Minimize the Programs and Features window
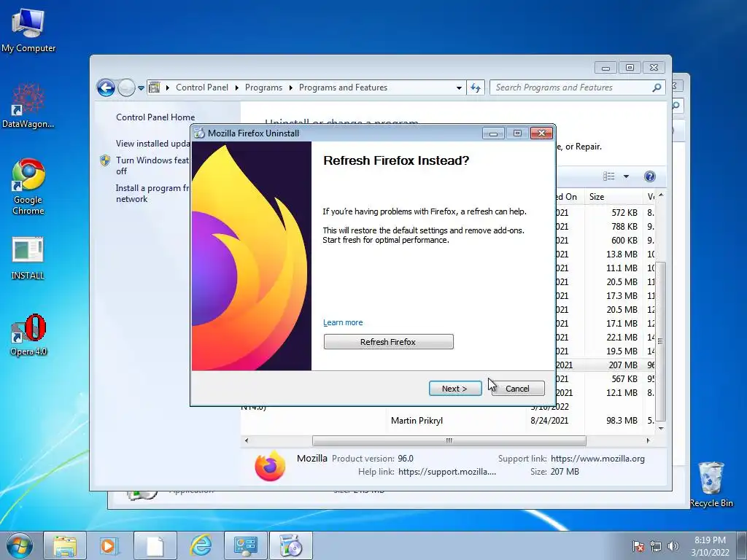This screenshot has height=560, width=747. coord(605,68)
